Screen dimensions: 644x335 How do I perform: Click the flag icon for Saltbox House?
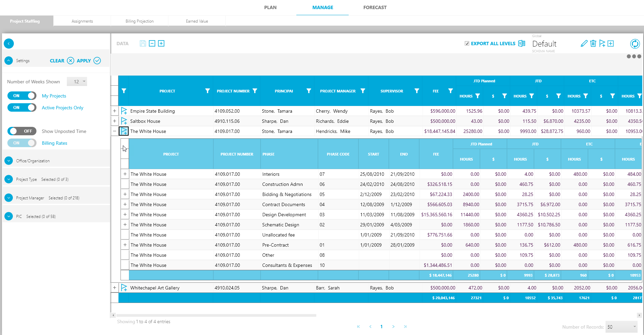pos(124,121)
